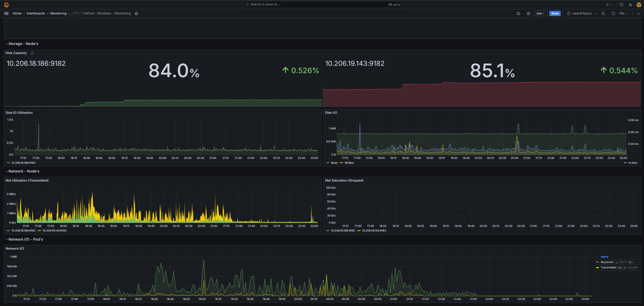Viewport: 644px width, 306px height.
Task: Open the news feed RSS icon
Action: pyautogui.click(x=630, y=5)
